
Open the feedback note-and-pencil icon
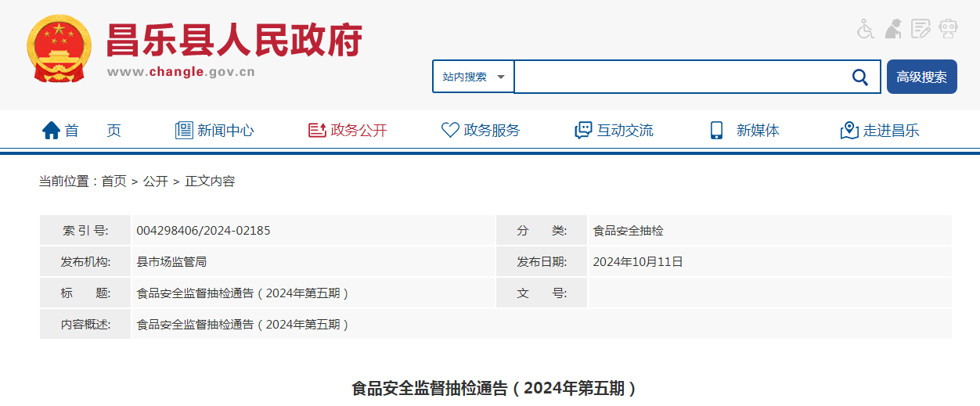[x=921, y=29]
